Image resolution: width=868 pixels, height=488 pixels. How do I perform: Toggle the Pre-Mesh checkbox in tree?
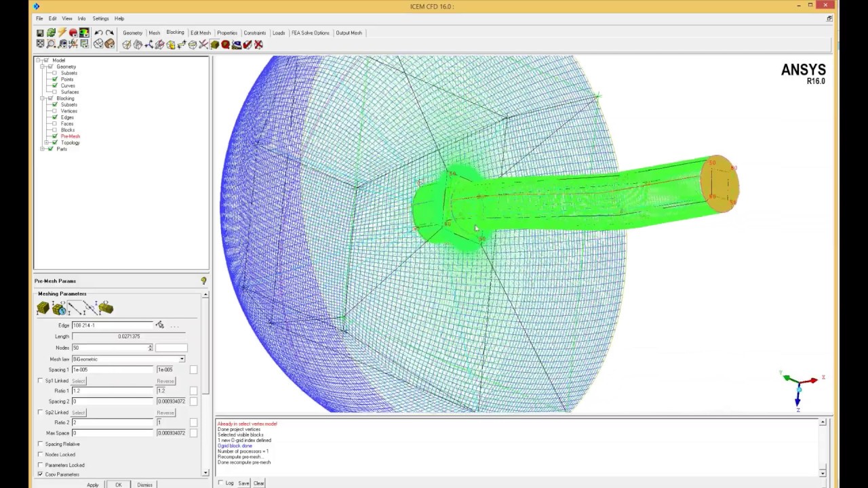pos(55,136)
